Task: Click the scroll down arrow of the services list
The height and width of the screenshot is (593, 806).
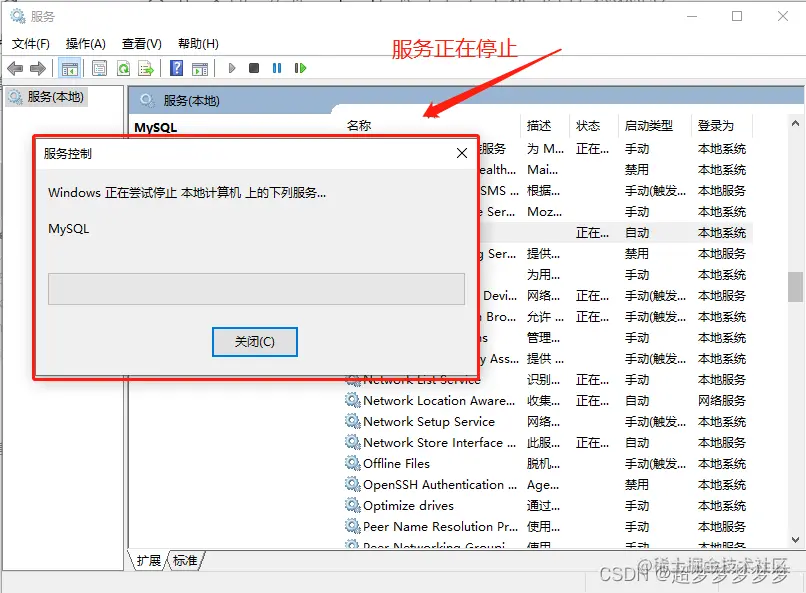Action: point(795,540)
